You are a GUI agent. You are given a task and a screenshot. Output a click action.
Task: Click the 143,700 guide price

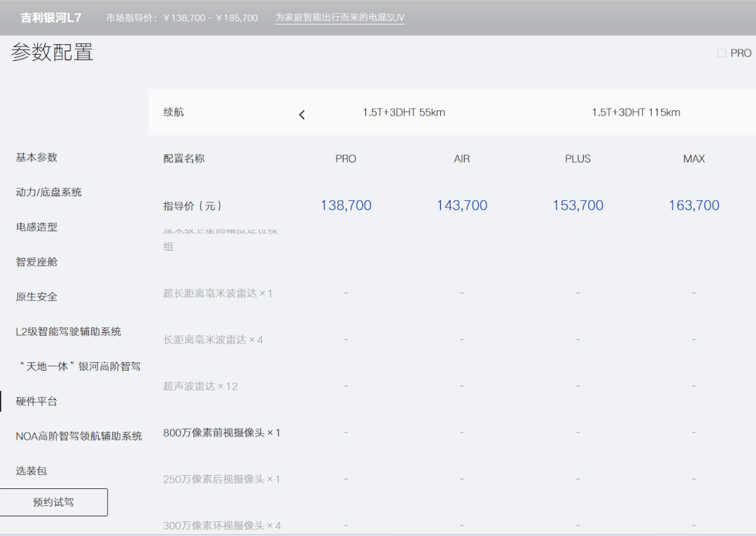pyautogui.click(x=462, y=205)
